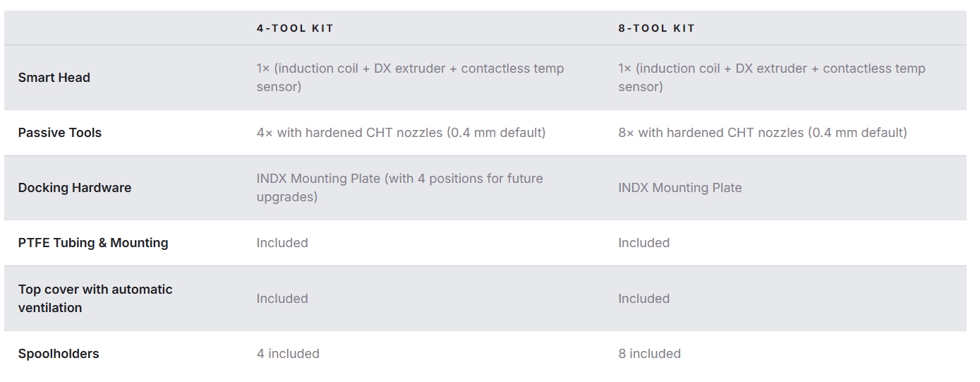Select Included for Top cover in 8-tool kit
Image resolution: width=980 pixels, height=382 pixels.
click(x=644, y=299)
